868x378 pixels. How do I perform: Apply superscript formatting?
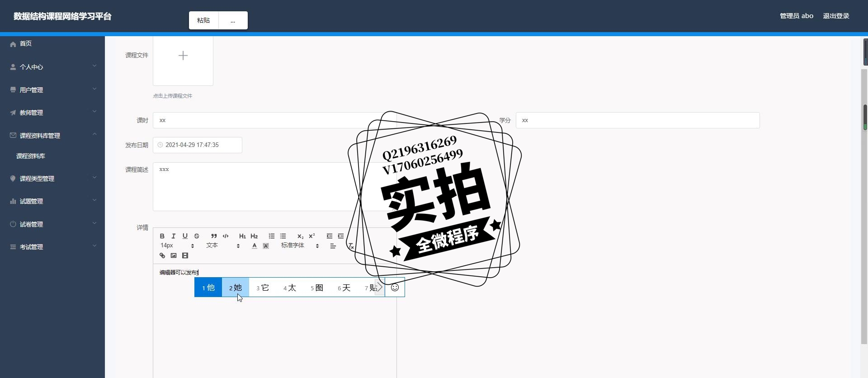coord(312,236)
